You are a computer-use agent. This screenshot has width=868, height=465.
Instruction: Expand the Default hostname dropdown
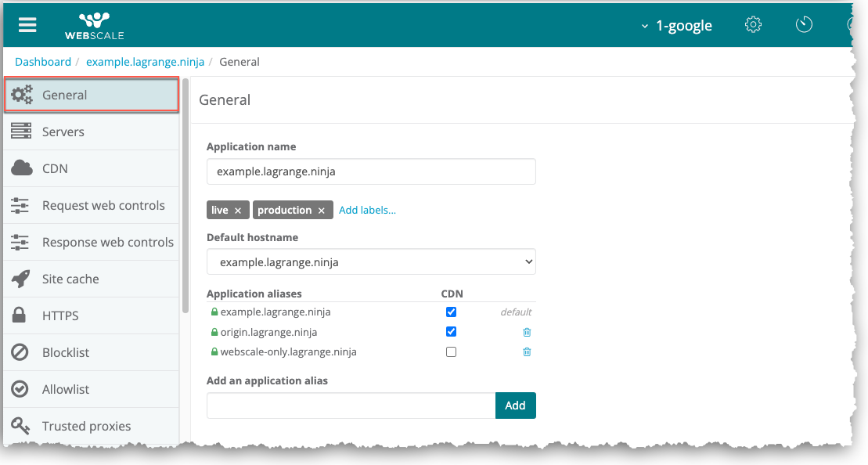click(371, 262)
